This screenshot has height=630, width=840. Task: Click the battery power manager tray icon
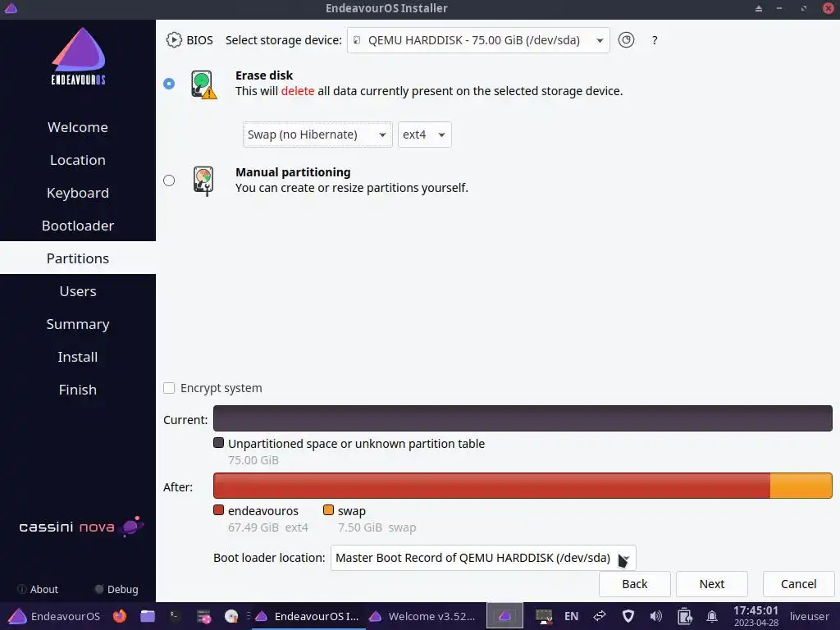[x=684, y=616]
